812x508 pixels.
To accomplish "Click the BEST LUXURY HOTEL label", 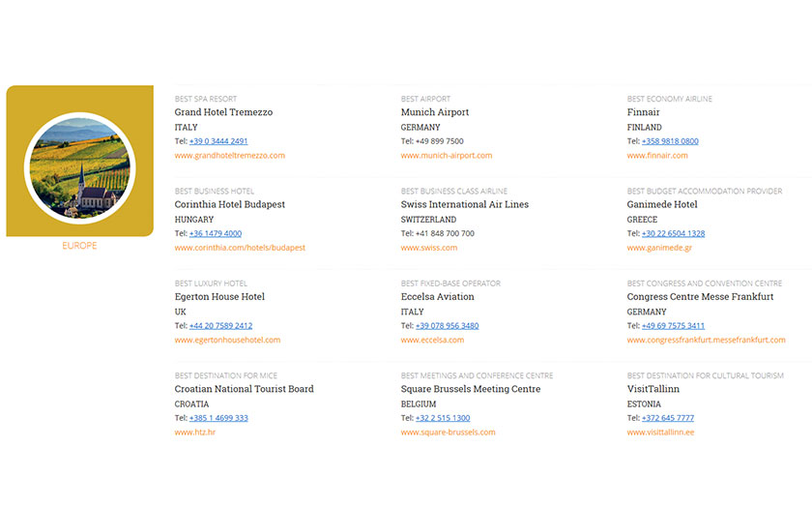I will coord(211,284).
